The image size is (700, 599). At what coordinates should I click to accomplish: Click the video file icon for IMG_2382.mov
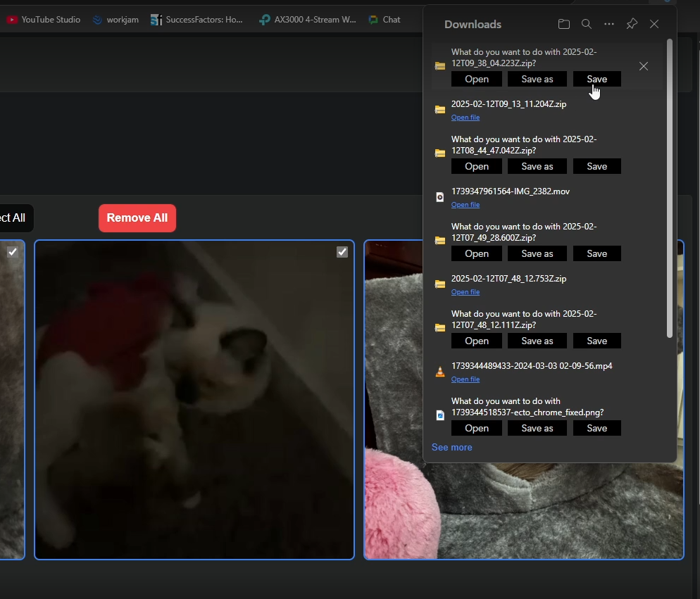point(439,196)
